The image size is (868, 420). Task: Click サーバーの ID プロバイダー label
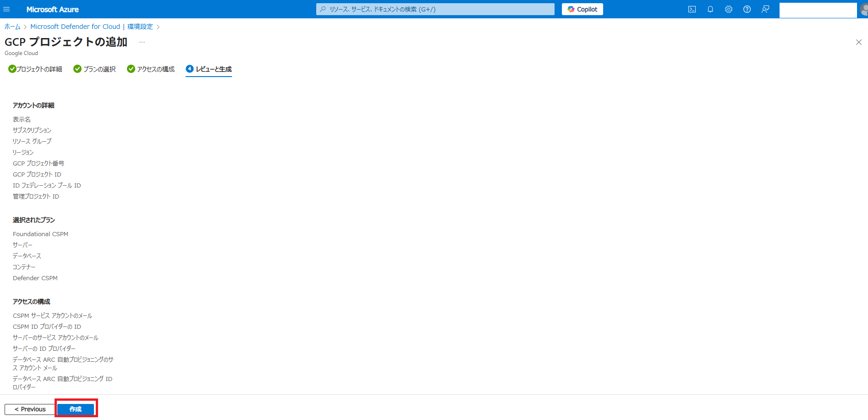click(44, 348)
